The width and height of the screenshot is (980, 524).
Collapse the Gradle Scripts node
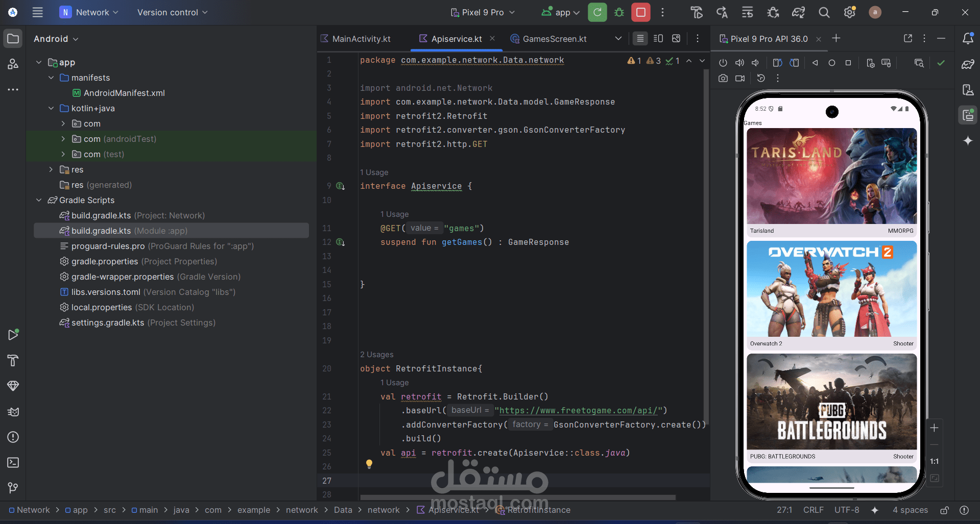[x=39, y=200]
